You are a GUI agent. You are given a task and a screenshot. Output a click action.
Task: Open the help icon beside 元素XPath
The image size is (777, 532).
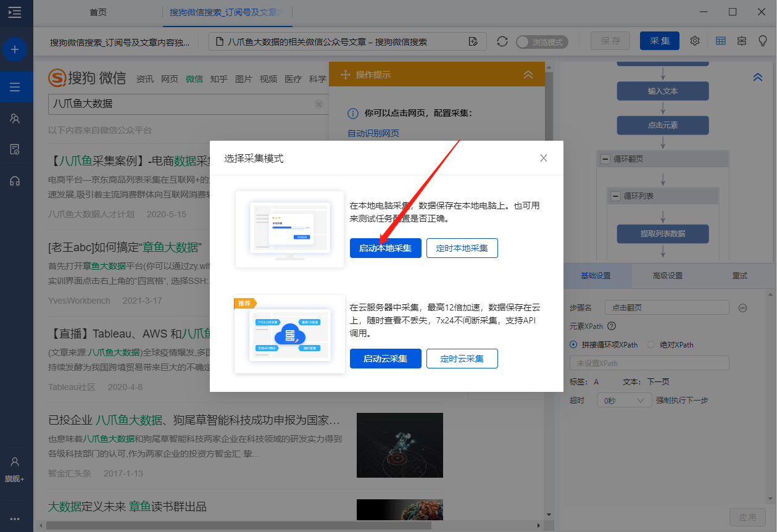[x=612, y=326]
